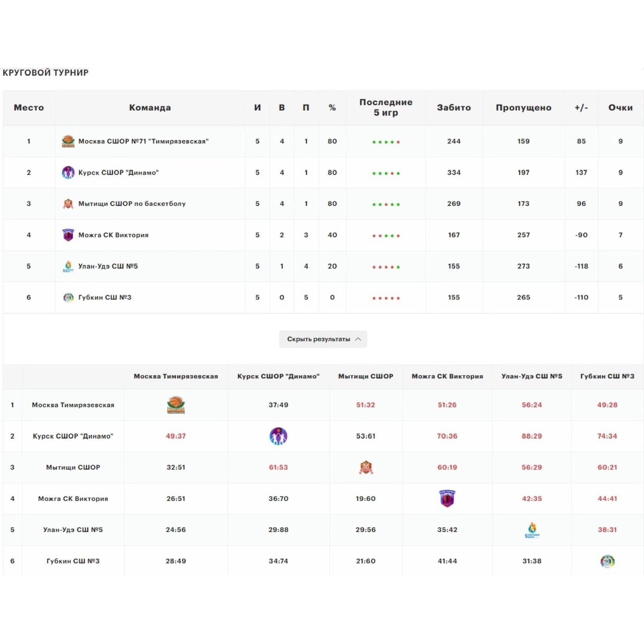The width and height of the screenshot is (644, 644).
Task: Click Ulan-Ude SSH №5 logo in standings
Action: click(68, 266)
